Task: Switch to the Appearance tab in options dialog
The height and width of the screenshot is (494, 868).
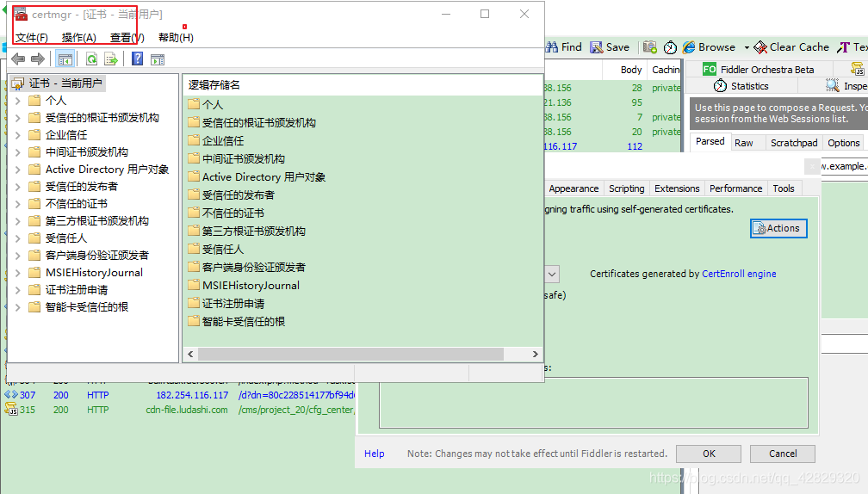Action: coord(573,188)
